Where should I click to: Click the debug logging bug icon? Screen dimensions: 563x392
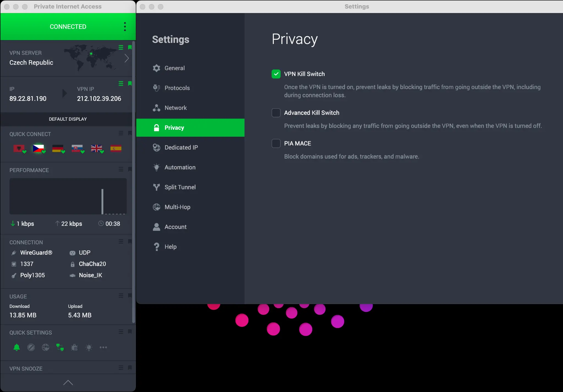pyautogui.click(x=74, y=347)
